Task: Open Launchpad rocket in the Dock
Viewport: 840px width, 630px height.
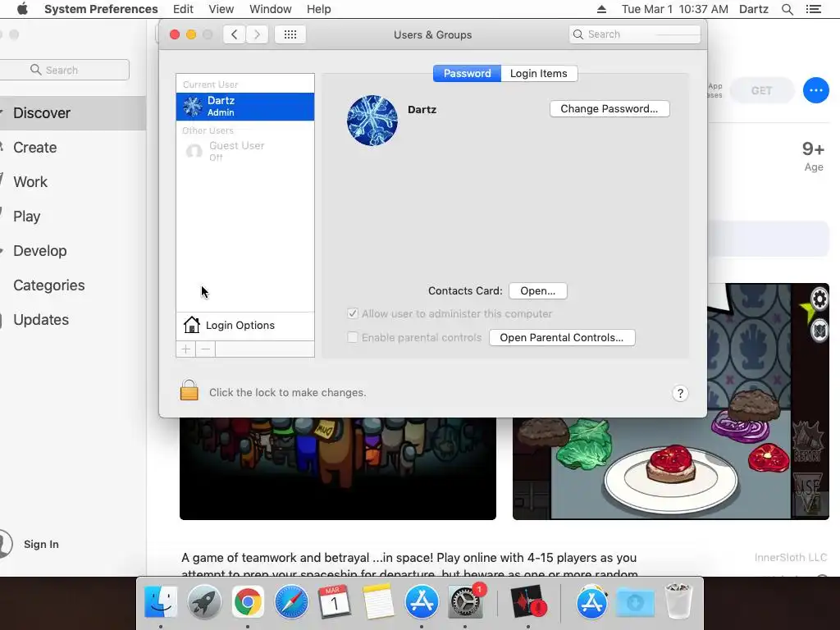Action: coord(204,602)
